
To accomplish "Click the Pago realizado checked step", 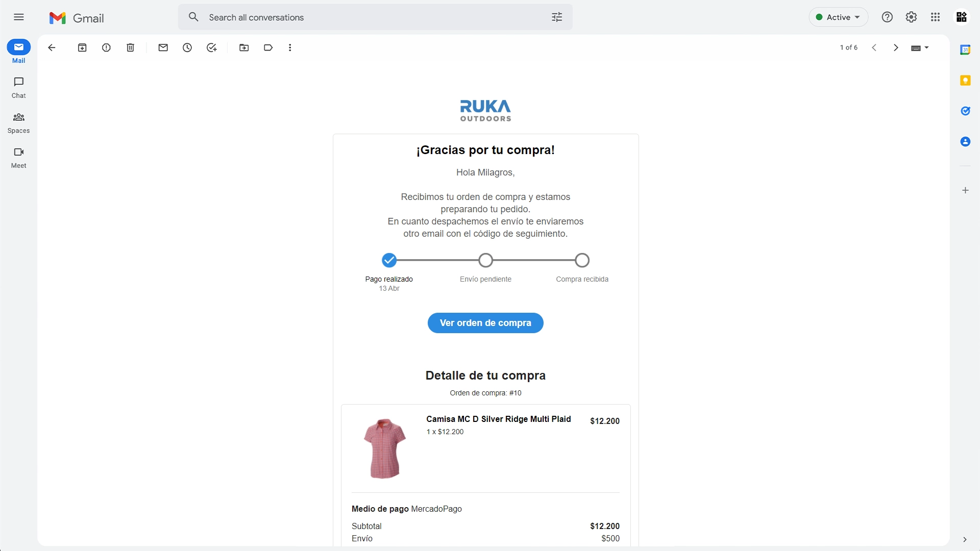I will (389, 261).
